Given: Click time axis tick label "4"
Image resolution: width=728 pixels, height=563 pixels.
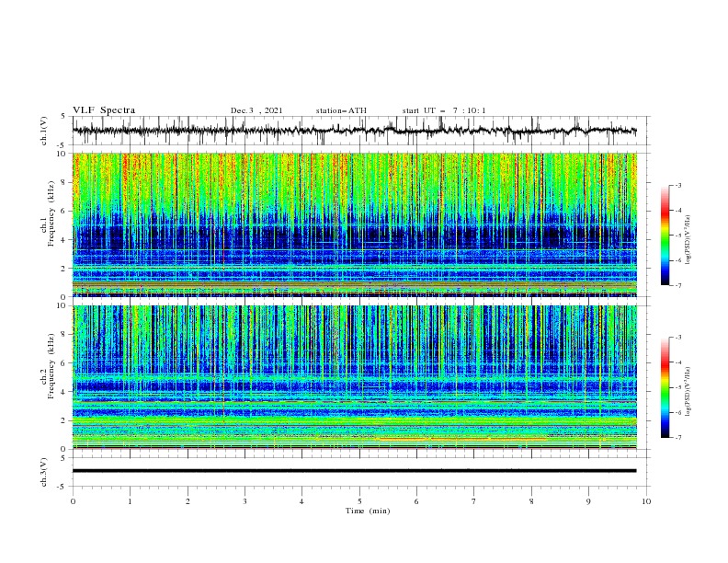Looking at the screenshot, I should point(301,501).
